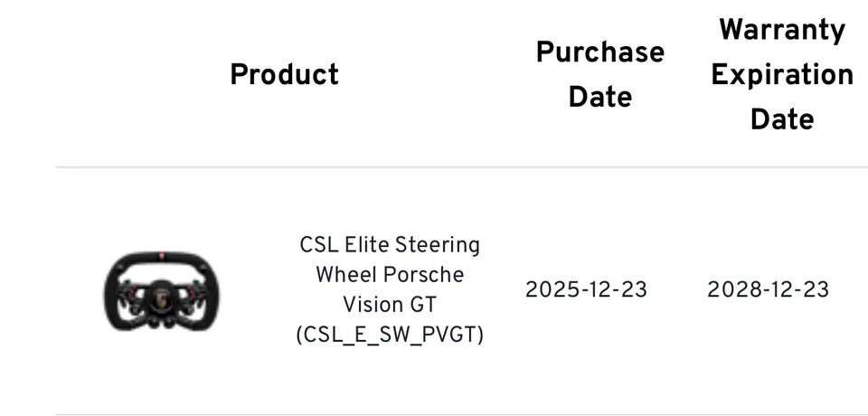Click the Vision GT text line
This screenshot has width=868, height=416.
[x=390, y=305]
